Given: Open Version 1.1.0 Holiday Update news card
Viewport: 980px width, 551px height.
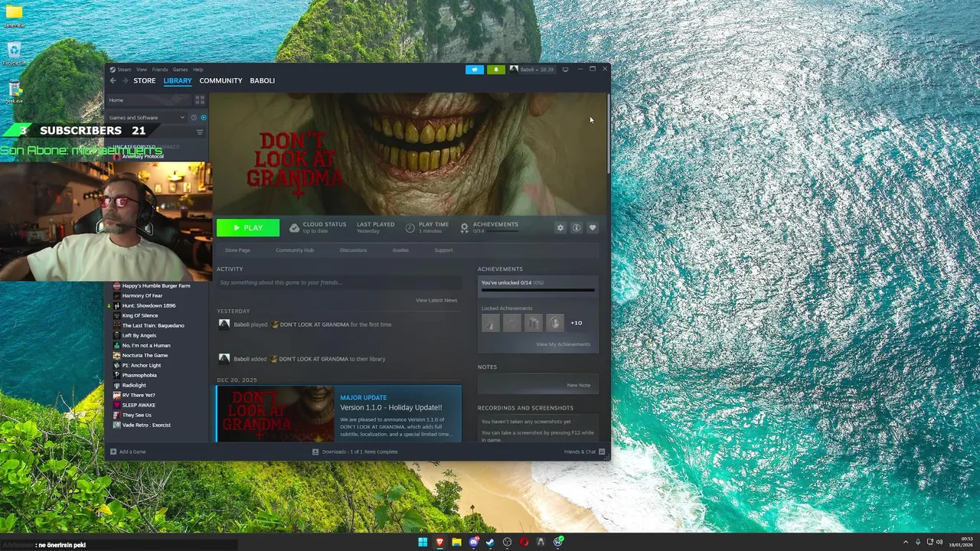Looking at the screenshot, I should 338,414.
